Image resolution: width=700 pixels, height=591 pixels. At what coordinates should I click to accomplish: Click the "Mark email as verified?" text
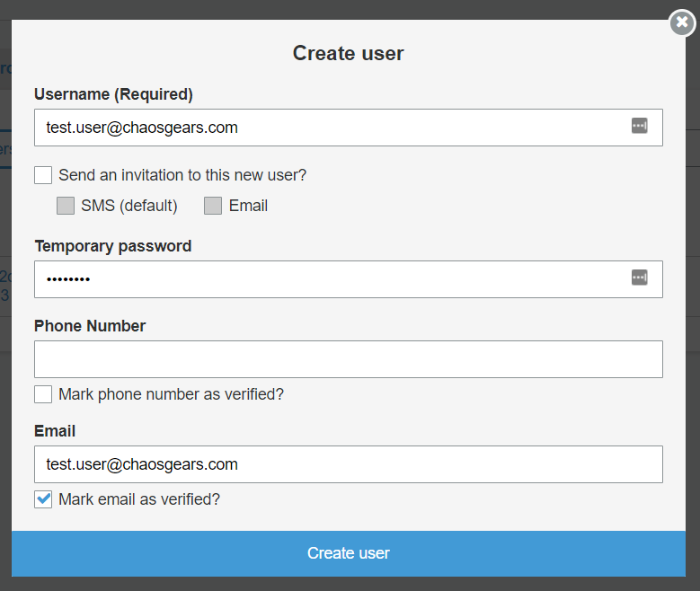[139, 499]
